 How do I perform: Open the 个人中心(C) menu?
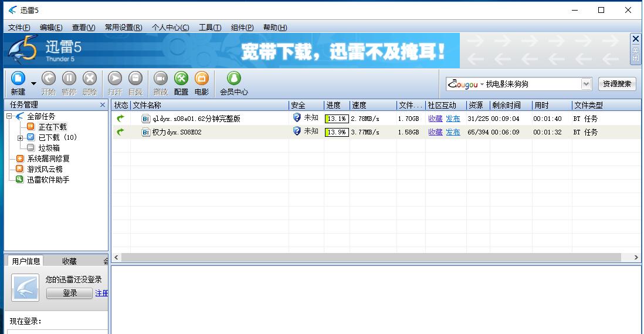pos(171,28)
